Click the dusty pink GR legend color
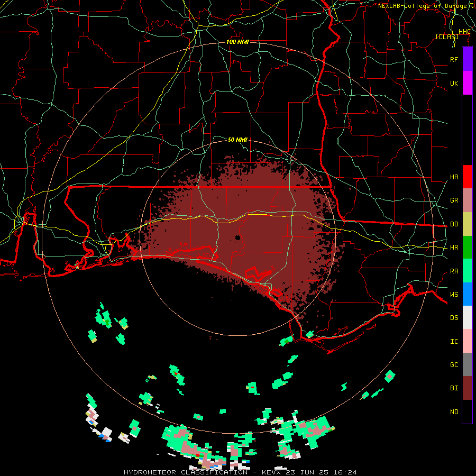 pos(467,200)
